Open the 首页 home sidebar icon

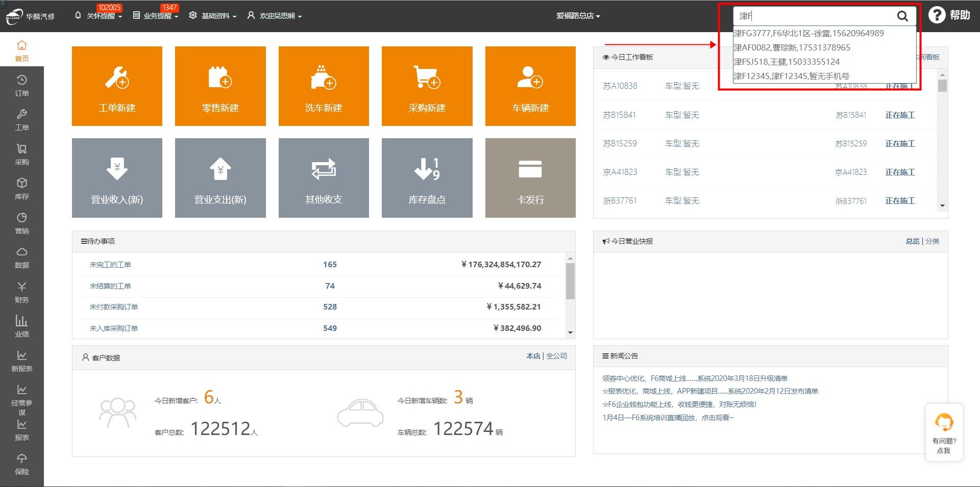click(22, 50)
